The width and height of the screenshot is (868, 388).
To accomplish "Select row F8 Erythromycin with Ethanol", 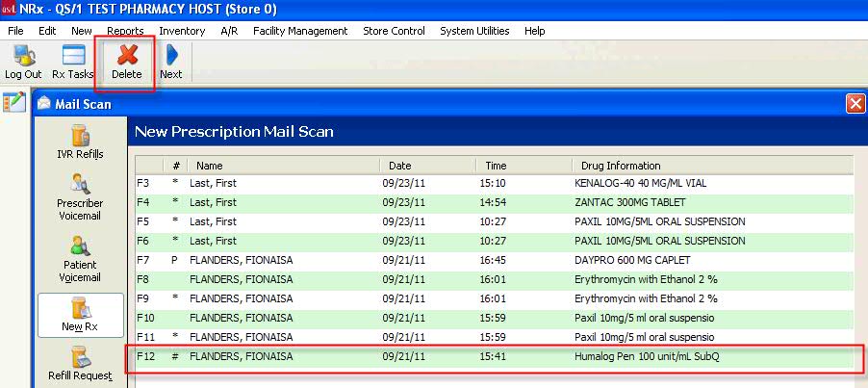I will point(495,279).
